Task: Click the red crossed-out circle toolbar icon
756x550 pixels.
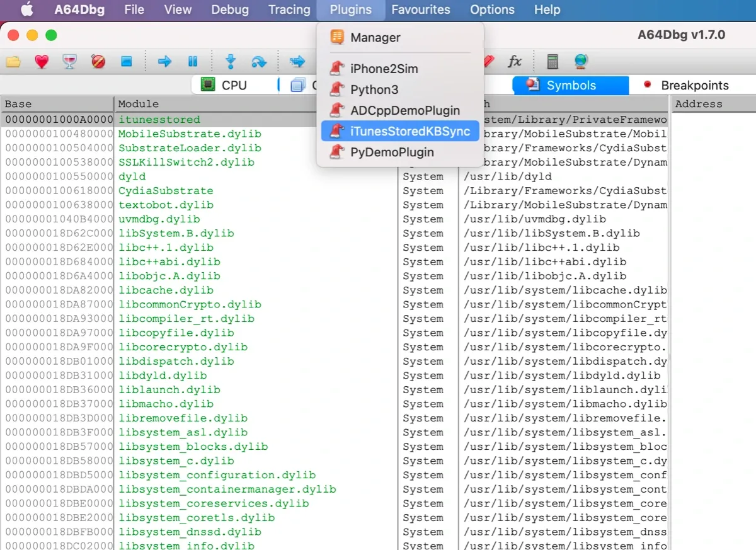Action: click(x=98, y=61)
